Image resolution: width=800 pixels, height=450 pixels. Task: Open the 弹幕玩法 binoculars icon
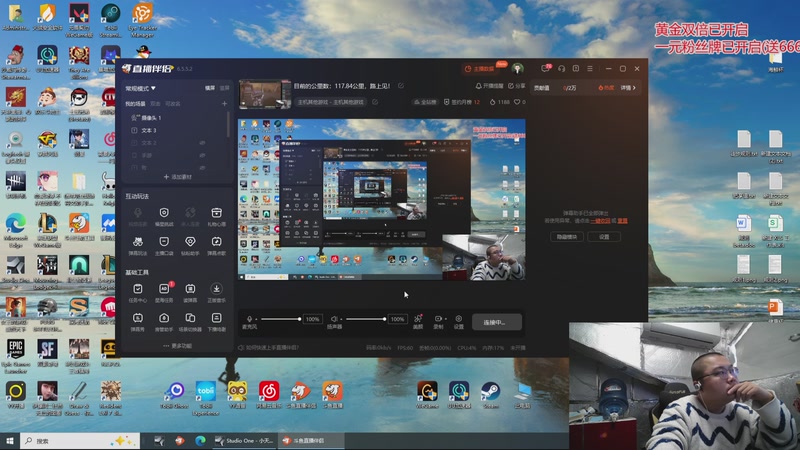coord(137,242)
